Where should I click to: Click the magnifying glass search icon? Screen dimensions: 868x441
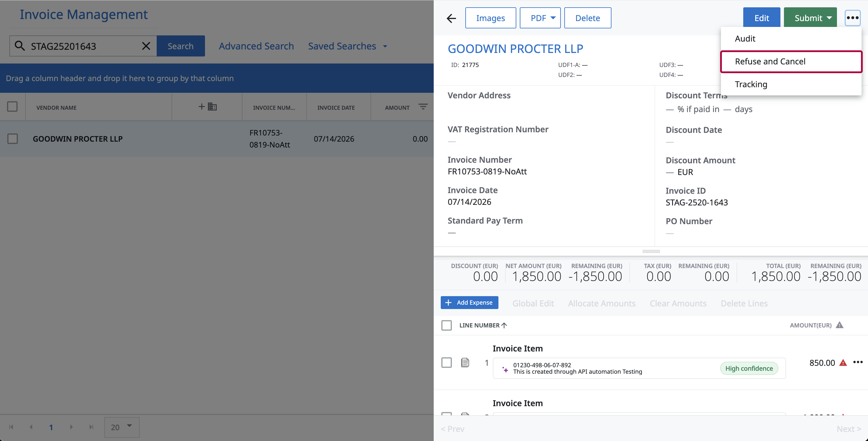(x=20, y=46)
